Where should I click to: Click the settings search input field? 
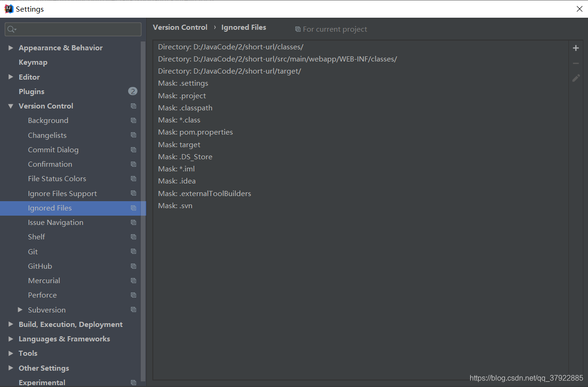(73, 29)
